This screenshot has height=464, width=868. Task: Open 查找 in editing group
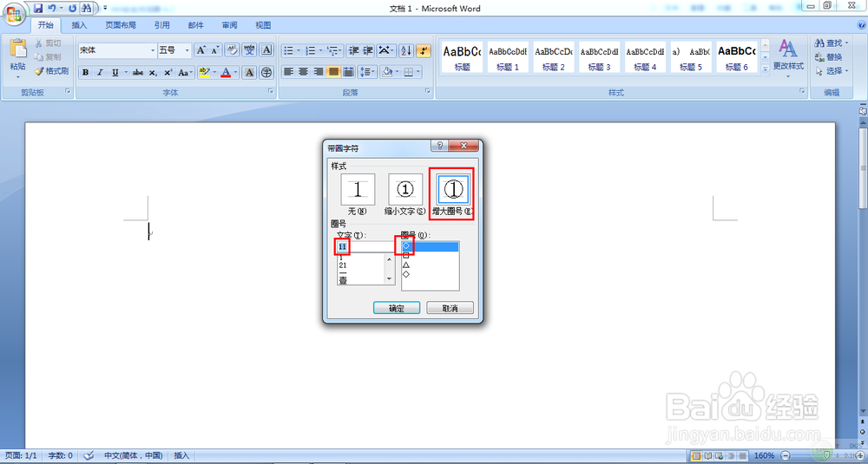tap(832, 42)
